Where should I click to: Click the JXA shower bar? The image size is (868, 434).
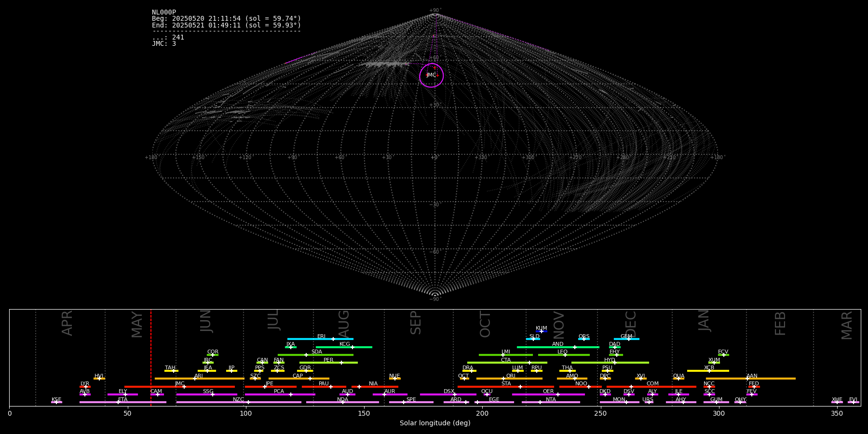291,347
